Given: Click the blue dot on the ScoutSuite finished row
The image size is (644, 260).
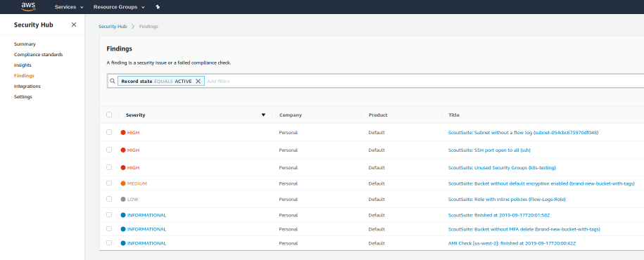Looking at the screenshot, I should click(x=122, y=215).
